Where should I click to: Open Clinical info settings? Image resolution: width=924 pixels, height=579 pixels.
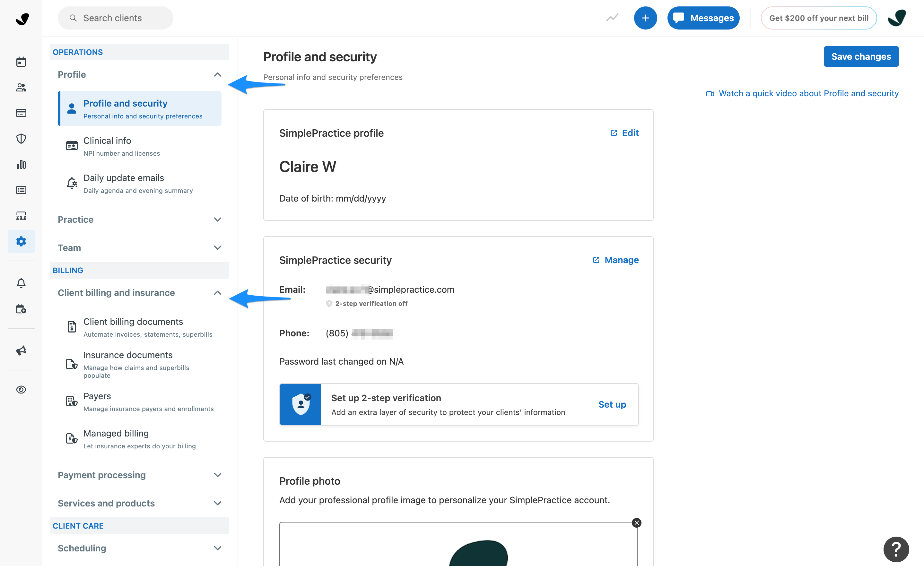coord(139,146)
